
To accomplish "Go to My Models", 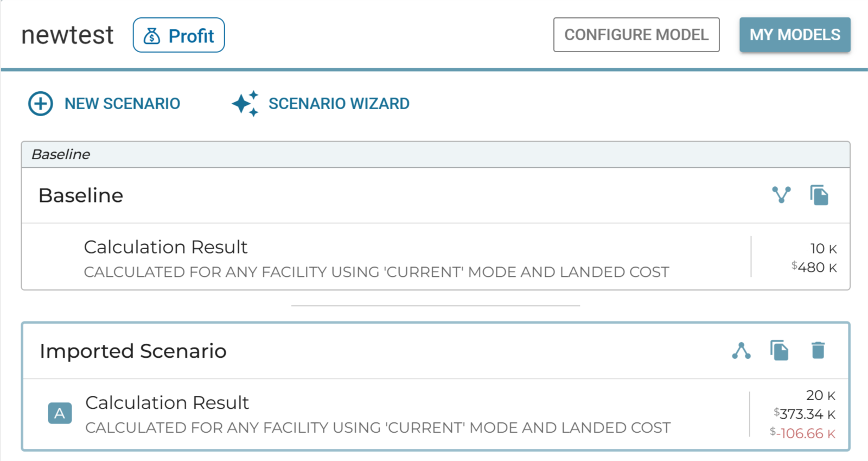I will coord(795,35).
